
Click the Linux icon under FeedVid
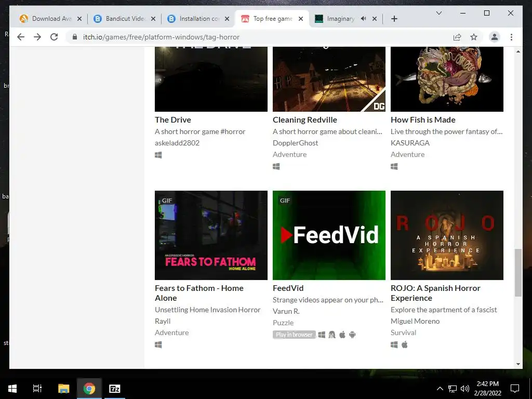point(332,335)
